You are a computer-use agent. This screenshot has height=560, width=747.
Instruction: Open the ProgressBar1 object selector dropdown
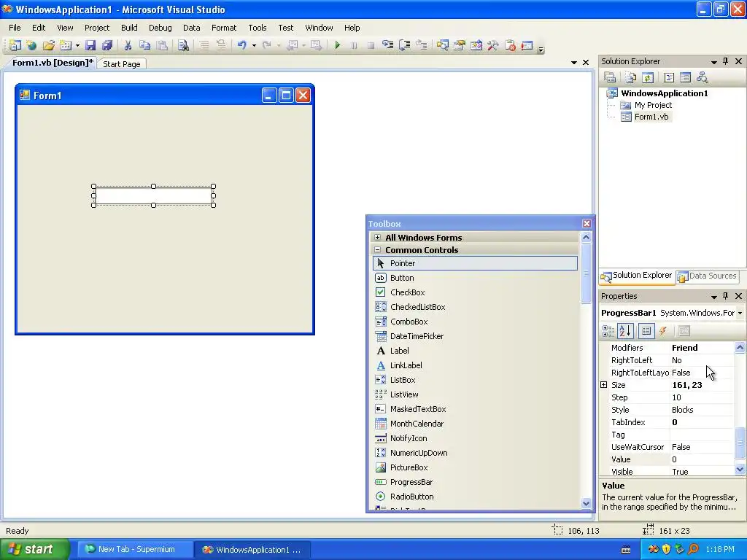coord(740,313)
